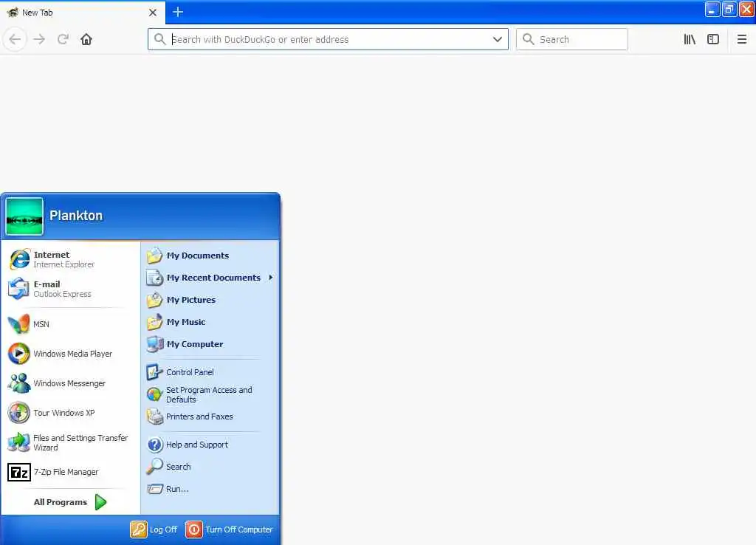Click the magnifier icon in the address bar
This screenshot has height=545, width=756.
(x=159, y=39)
